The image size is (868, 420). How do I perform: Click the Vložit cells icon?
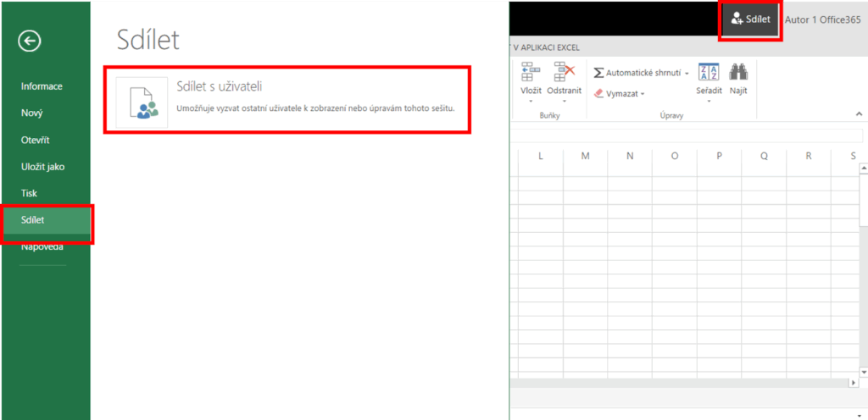click(x=531, y=73)
